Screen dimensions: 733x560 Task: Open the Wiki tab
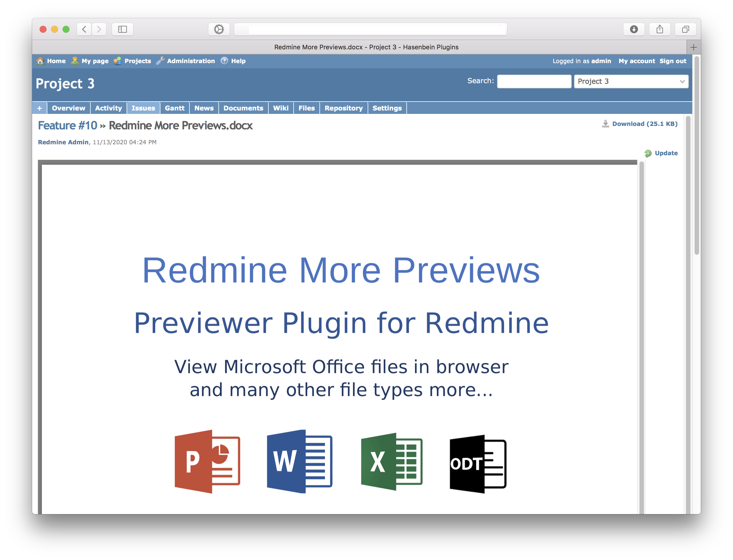pyautogui.click(x=281, y=108)
